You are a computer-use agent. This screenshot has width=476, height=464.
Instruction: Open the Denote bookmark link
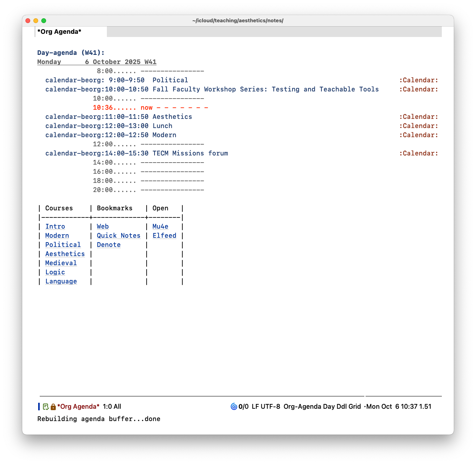tap(108, 245)
